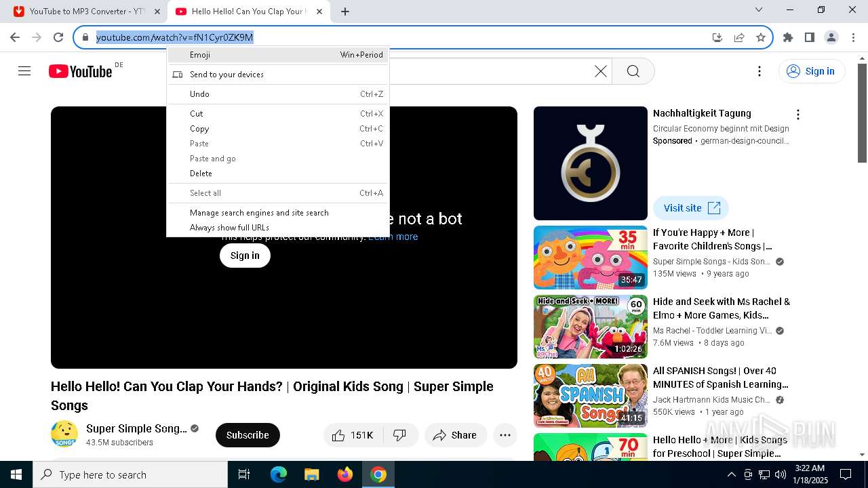Switch to the YouTube to MP3 Converter tab
The image size is (868, 488).
point(87,12)
